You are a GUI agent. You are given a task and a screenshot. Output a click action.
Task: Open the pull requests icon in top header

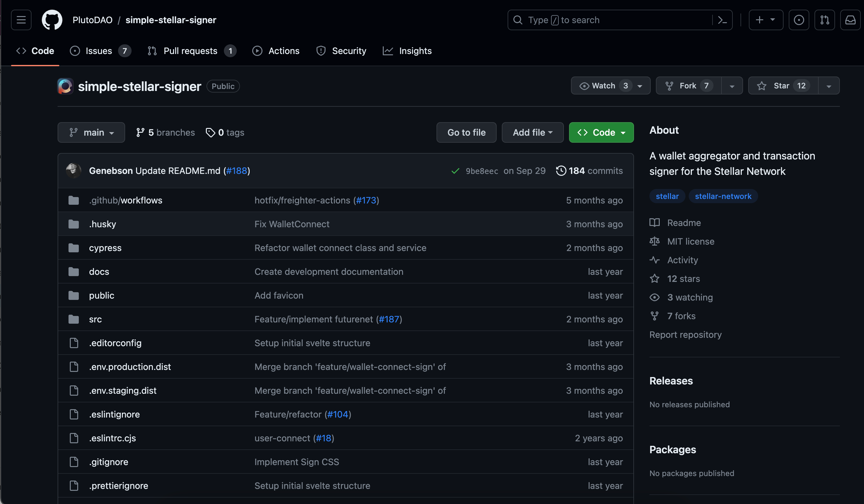click(824, 20)
